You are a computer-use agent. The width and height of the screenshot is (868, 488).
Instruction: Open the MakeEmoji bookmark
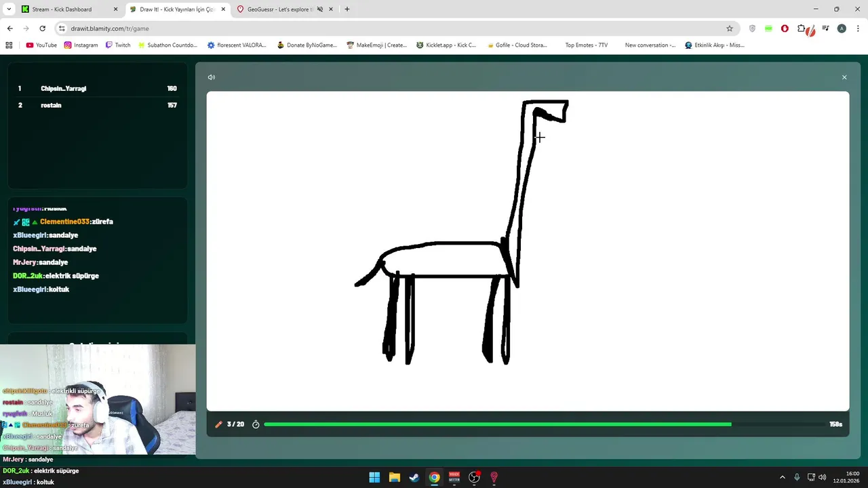(376, 45)
